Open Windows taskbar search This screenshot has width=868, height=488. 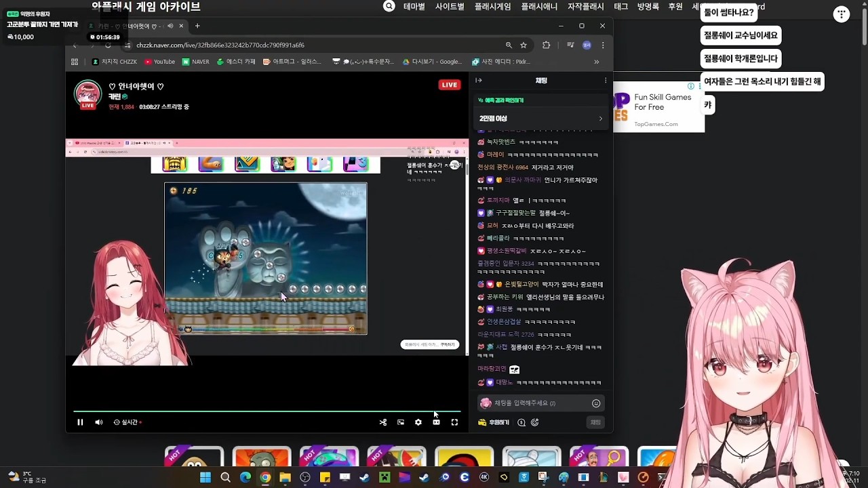point(225,477)
